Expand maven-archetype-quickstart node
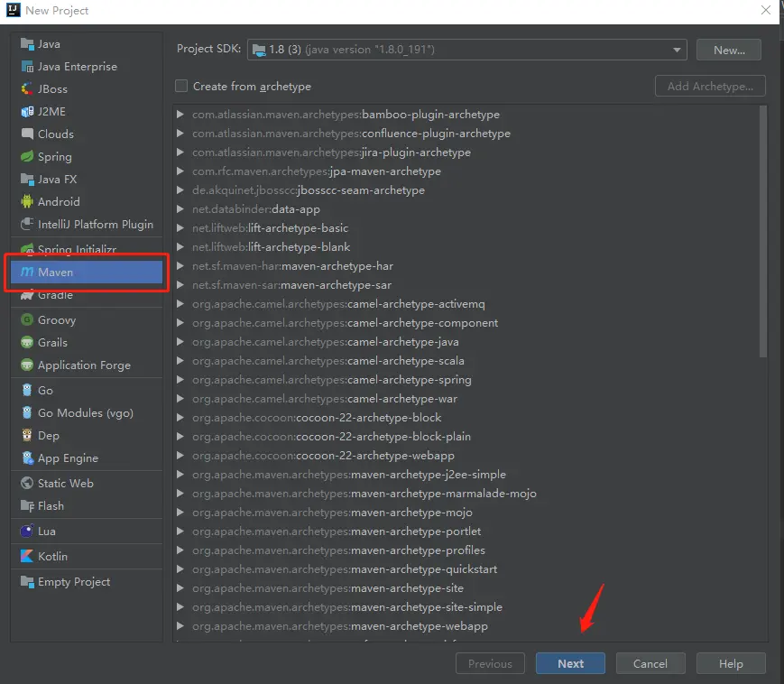This screenshot has height=684, width=784. tap(180, 569)
